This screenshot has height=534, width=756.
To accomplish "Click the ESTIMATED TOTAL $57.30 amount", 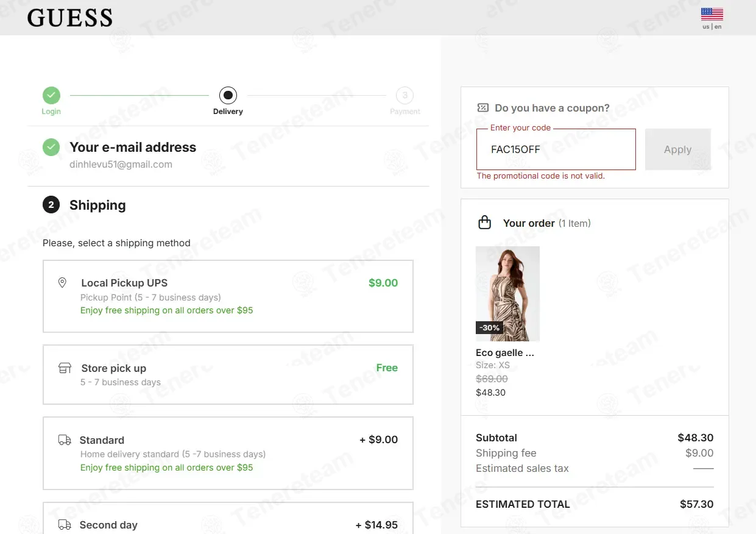I will 696,504.
